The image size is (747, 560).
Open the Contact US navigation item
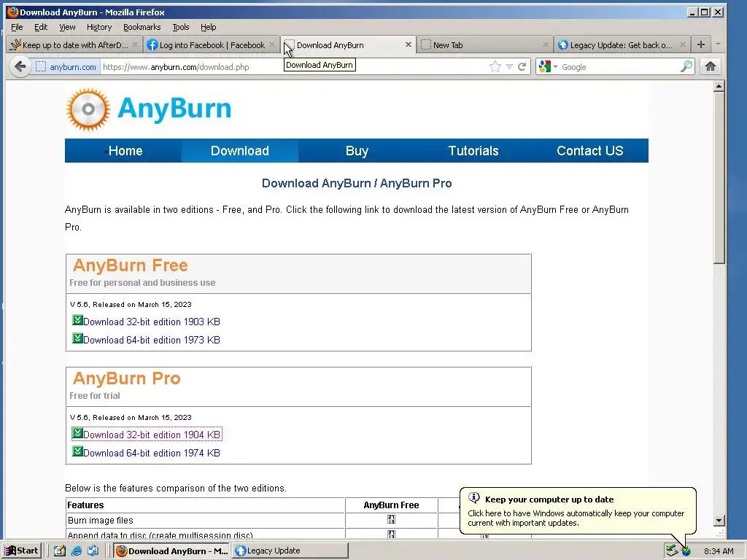(x=589, y=150)
